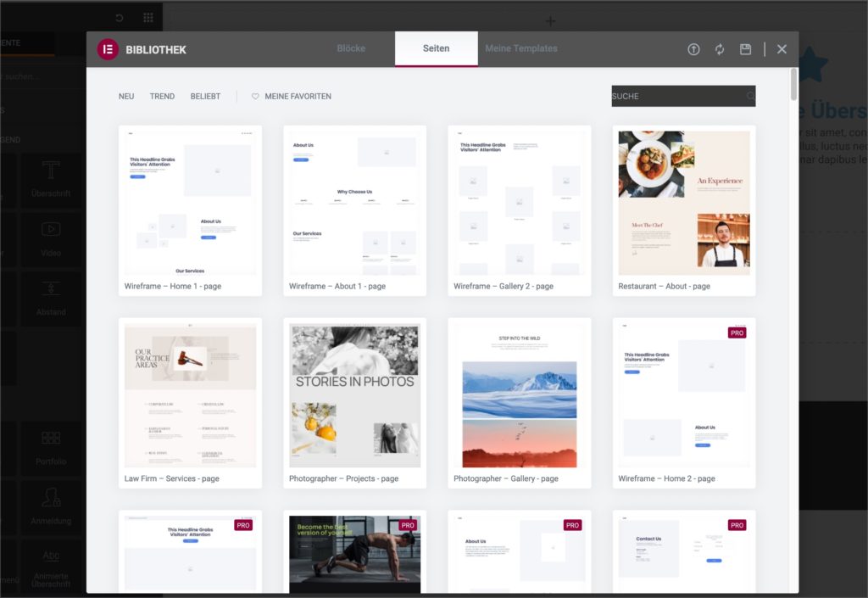The image size is (868, 598).
Task: Click the 'Law Firm – Services - page' title
Action: [x=171, y=478]
